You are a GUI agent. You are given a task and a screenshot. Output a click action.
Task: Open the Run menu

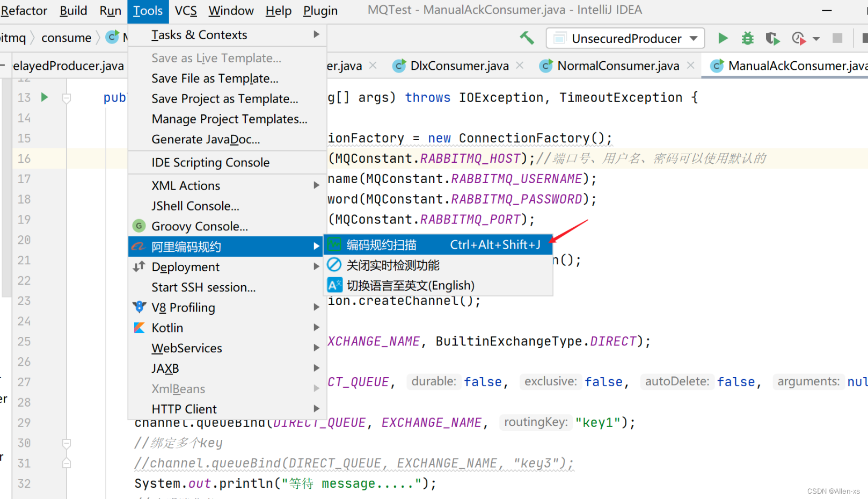click(111, 11)
